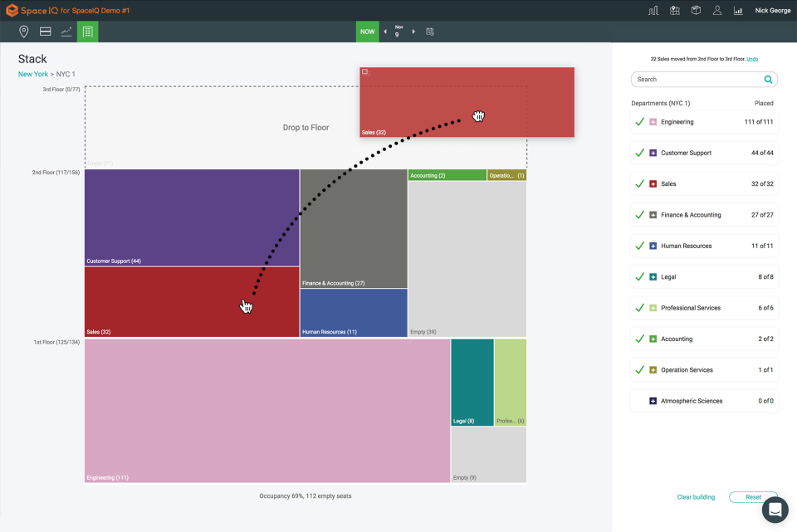The width and height of the screenshot is (797, 532).
Task: Click the red Sales color swatch in the sidebar
Action: coord(651,183)
